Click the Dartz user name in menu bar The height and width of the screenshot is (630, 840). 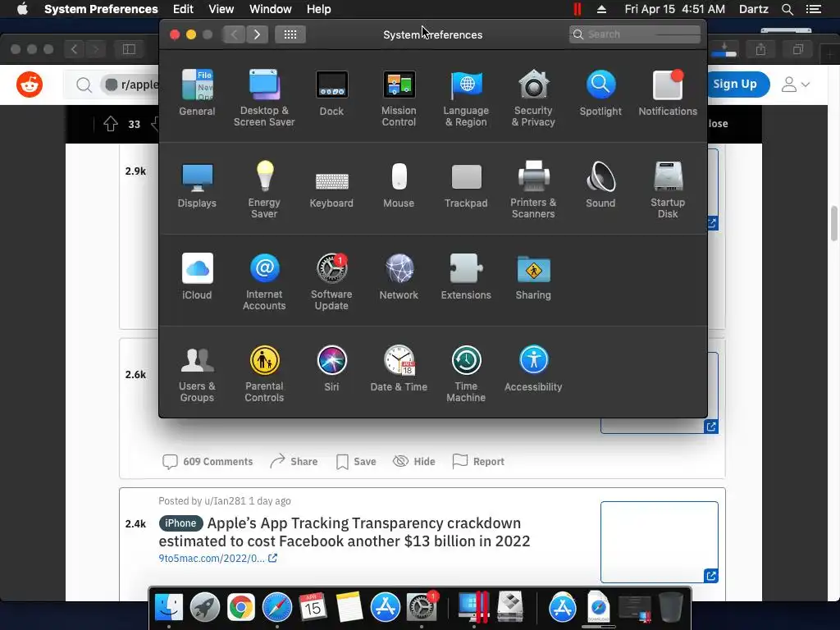pyautogui.click(x=753, y=9)
